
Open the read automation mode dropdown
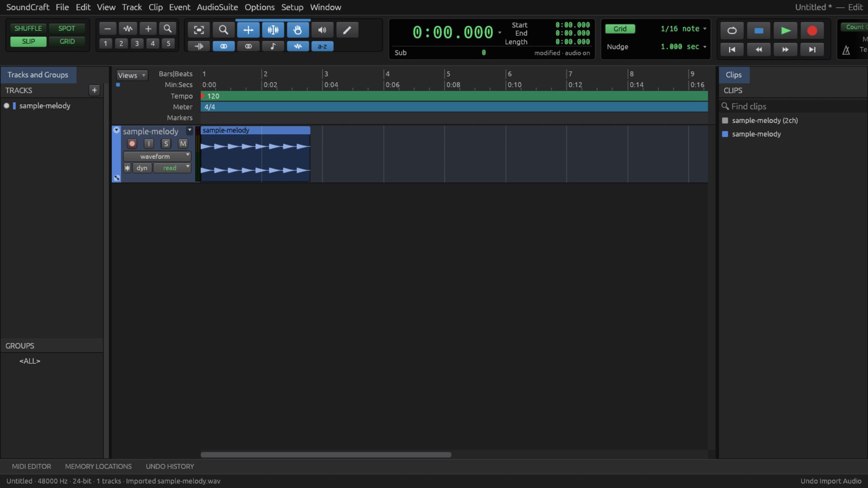click(172, 168)
